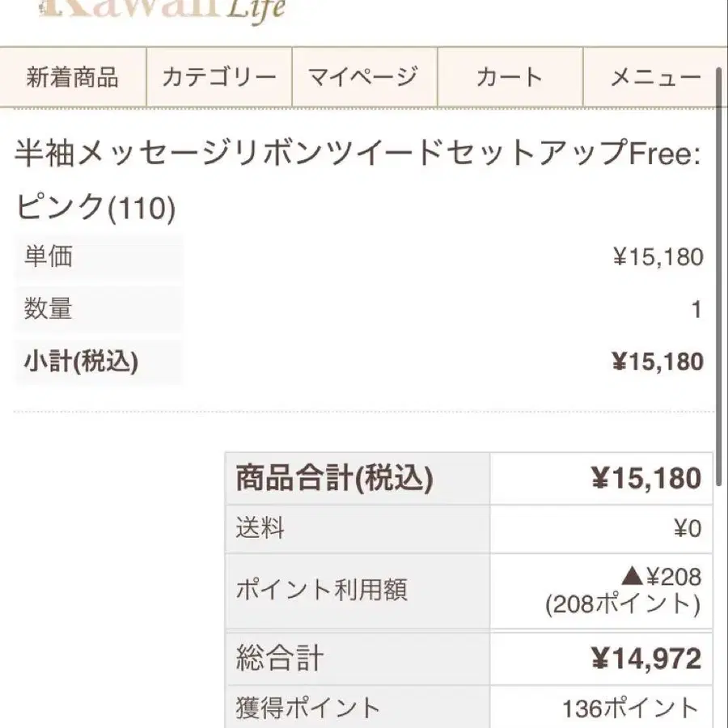Viewport: 728px width, 728px height.
Task: Open the カート tab
Action: tap(510, 77)
